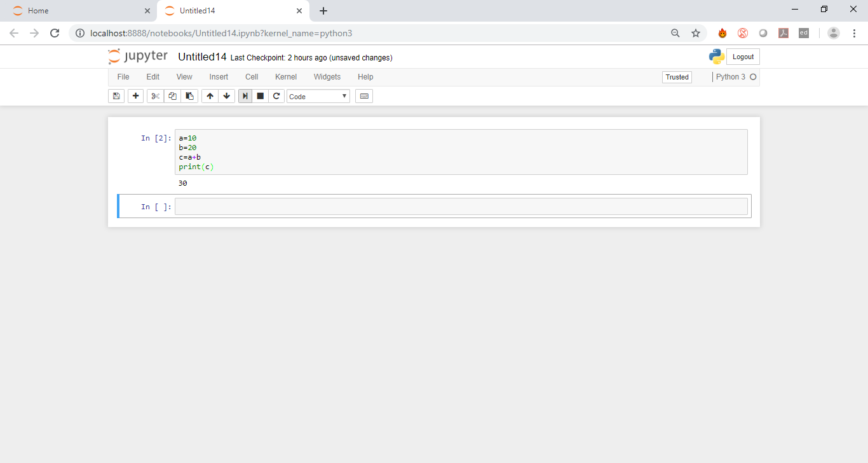Screen dimensions: 868x463
Task: Restart the kernel icon
Action: click(x=276, y=96)
